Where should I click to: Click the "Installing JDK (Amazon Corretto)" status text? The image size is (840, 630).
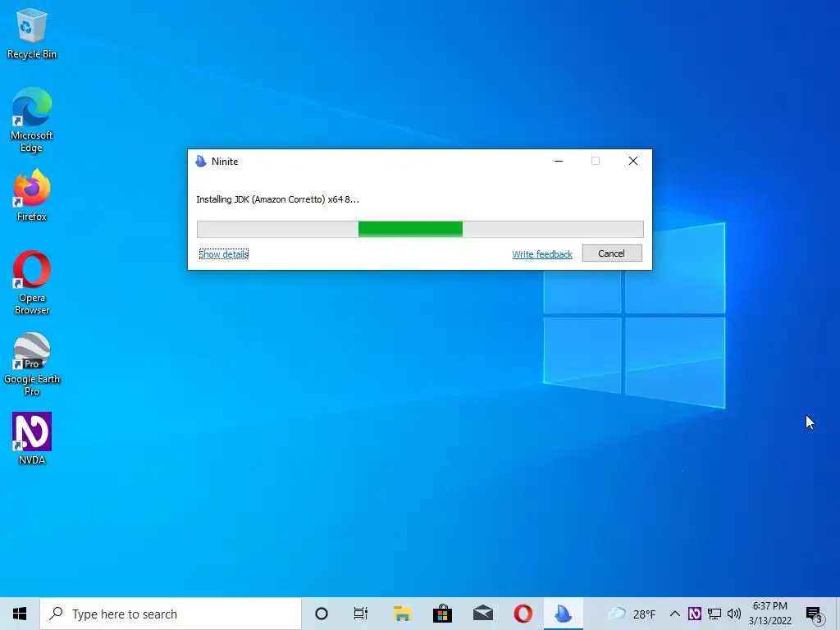click(x=277, y=199)
